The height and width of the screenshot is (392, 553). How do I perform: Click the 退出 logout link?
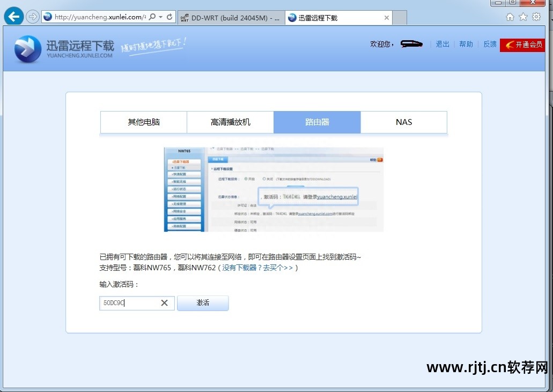pos(443,44)
